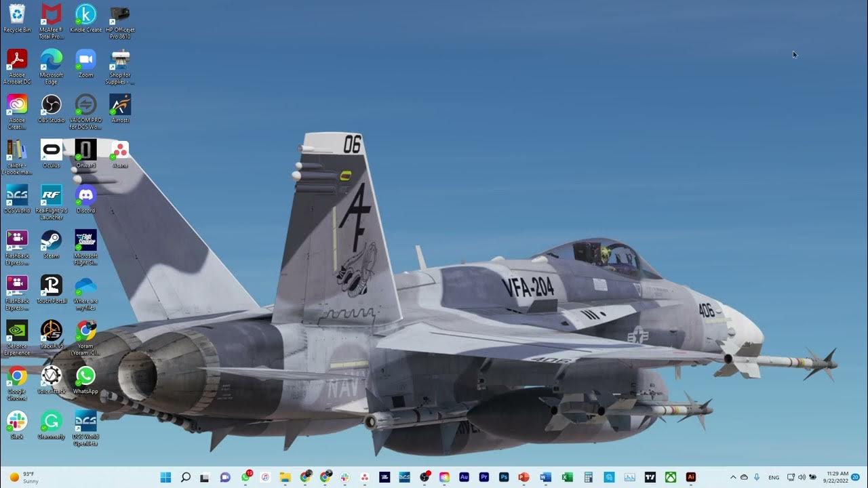Image resolution: width=868 pixels, height=488 pixels.
Task: Switch to PowerPoint in taskbar
Action: coord(524,477)
